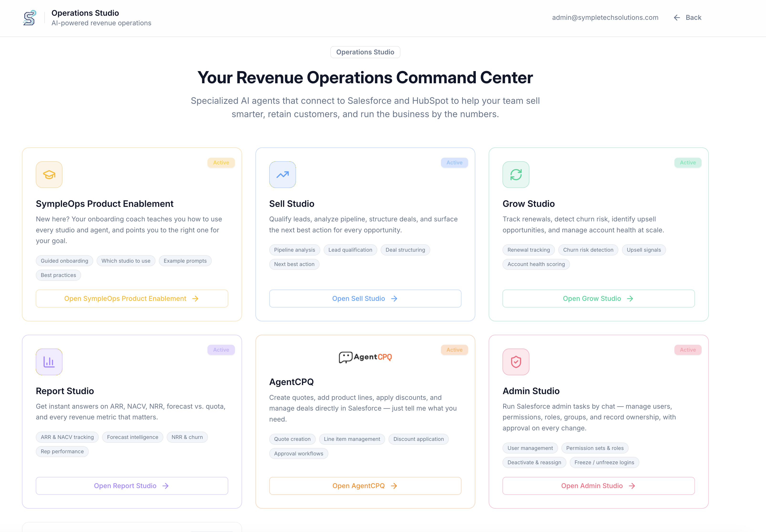Screen dimensions: 766x532
Task: Click the Symple S logo in header
Action: click(x=30, y=18)
